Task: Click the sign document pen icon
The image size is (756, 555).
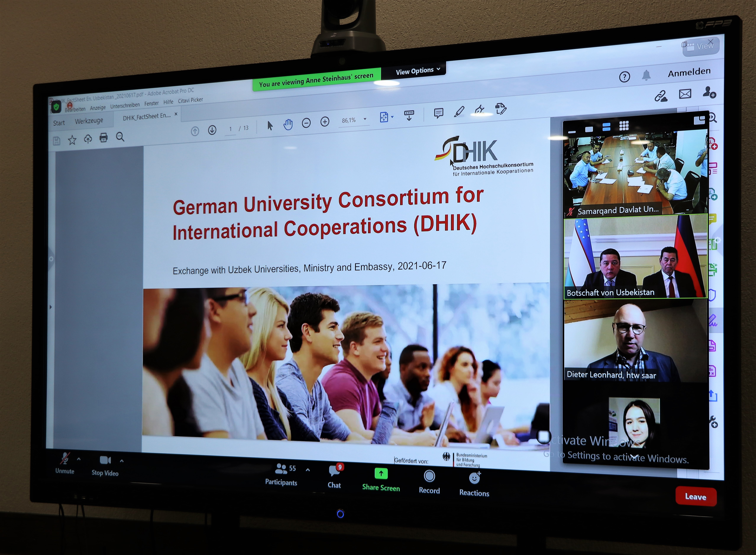Action: [480, 110]
